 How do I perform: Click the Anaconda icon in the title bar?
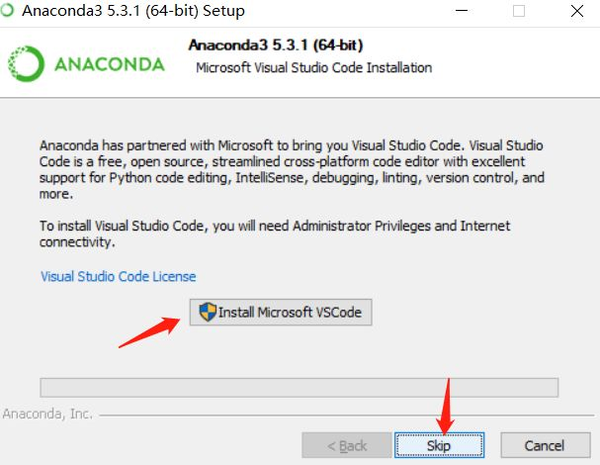[7, 10]
